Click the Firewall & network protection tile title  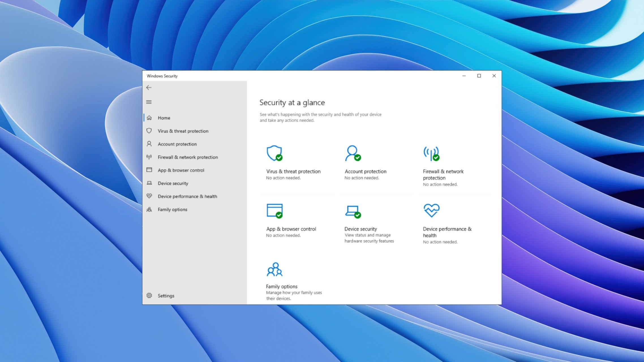coord(443,174)
